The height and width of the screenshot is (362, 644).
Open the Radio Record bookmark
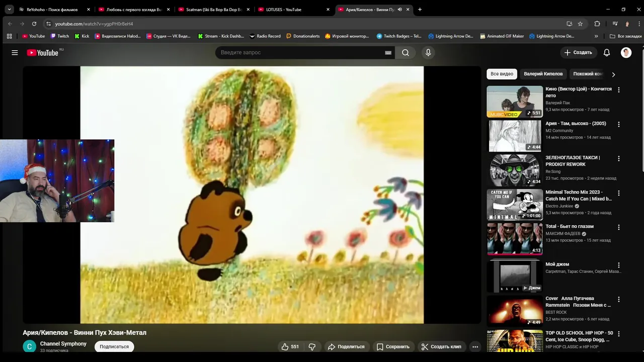[265, 36]
